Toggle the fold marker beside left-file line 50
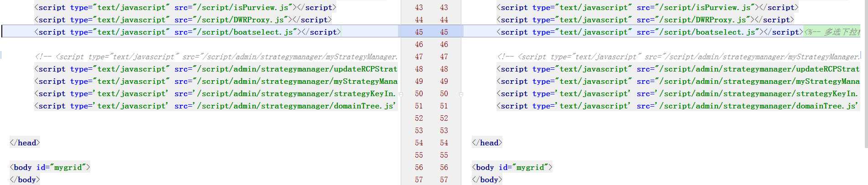 401,94
